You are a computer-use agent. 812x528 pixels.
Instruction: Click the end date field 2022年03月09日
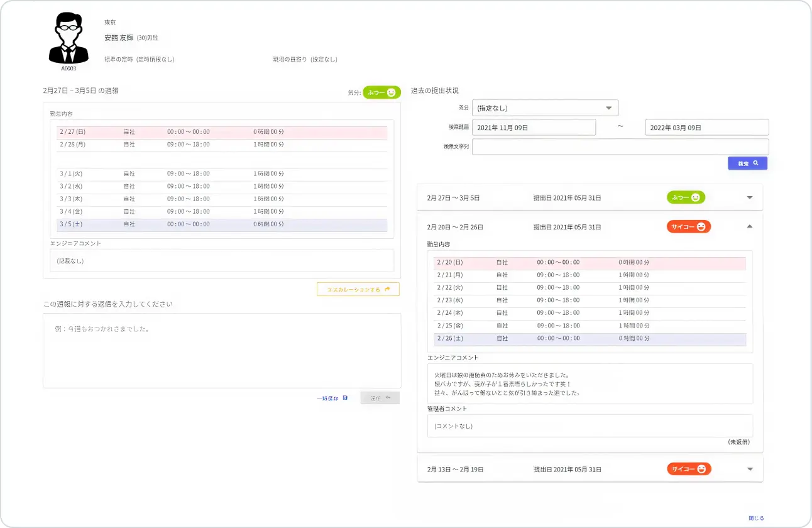(706, 127)
